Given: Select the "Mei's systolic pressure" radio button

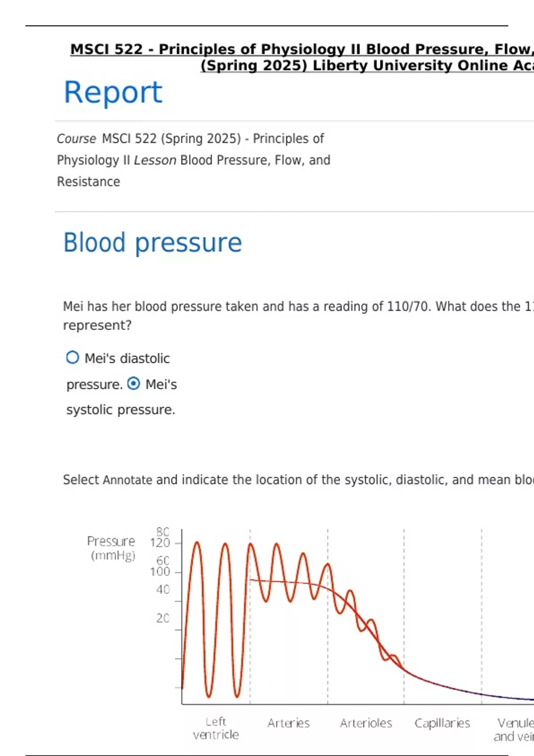Looking at the screenshot, I should tap(133, 383).
